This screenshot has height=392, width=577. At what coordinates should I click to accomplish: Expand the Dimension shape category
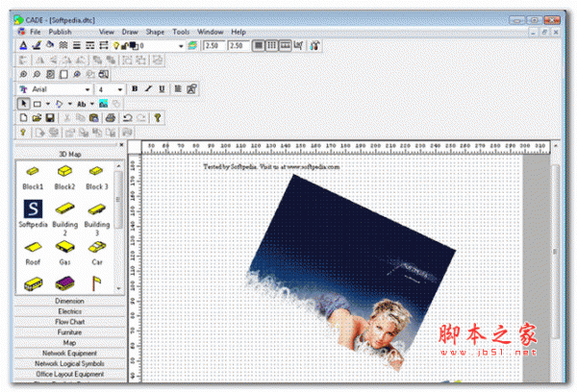point(69,301)
